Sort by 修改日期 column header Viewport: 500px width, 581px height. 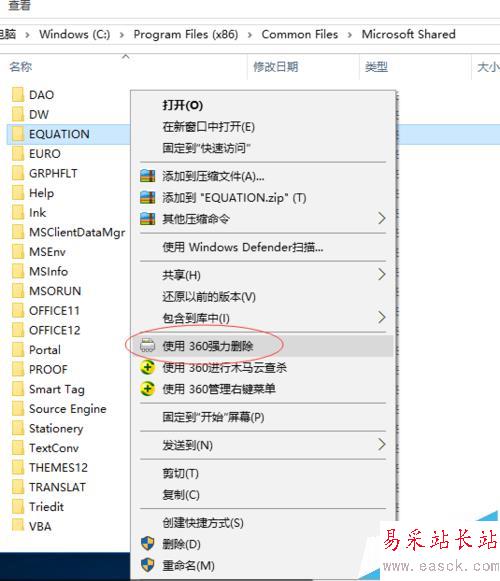(276, 67)
